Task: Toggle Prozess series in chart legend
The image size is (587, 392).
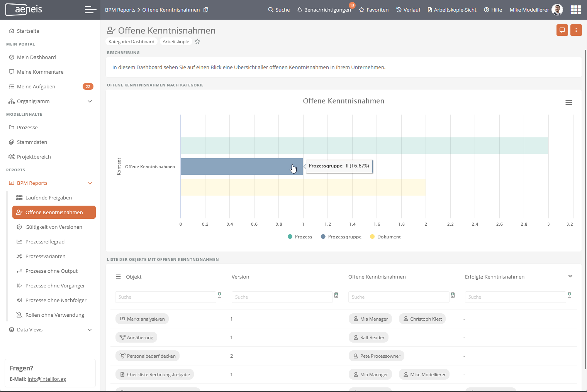Action: pos(300,237)
